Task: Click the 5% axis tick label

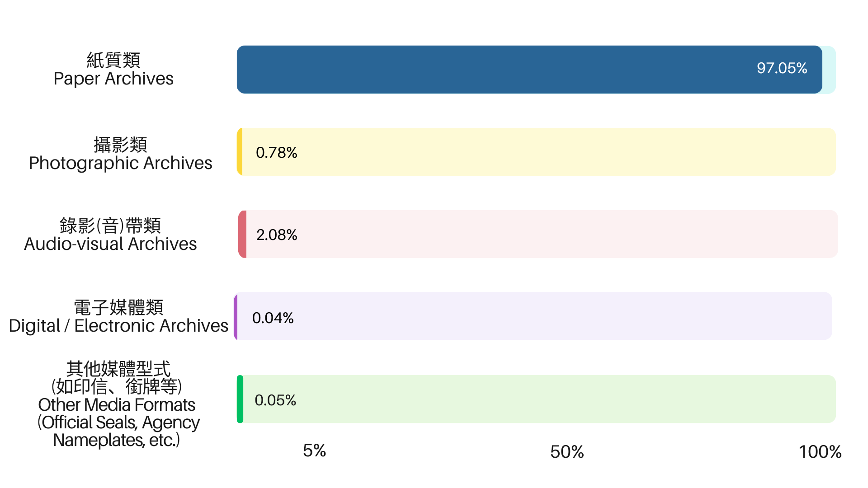Action: pyautogui.click(x=314, y=450)
